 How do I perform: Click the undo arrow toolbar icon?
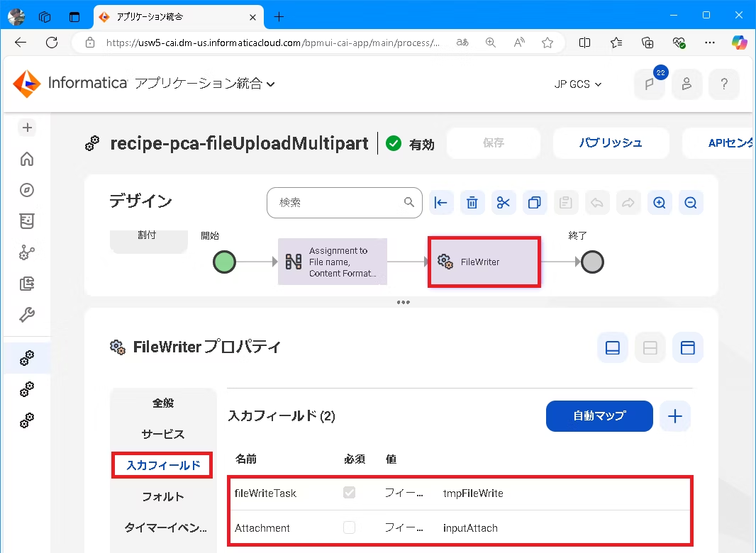coord(597,203)
